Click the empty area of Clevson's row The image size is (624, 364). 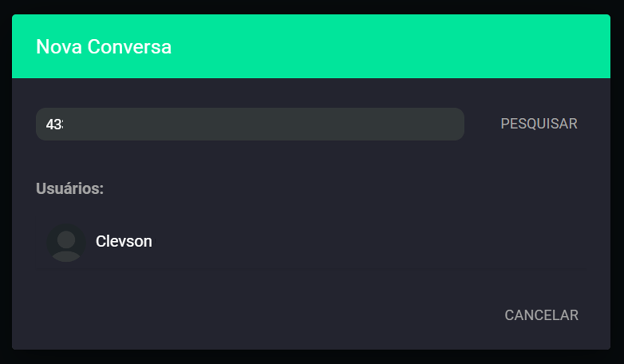click(368, 243)
